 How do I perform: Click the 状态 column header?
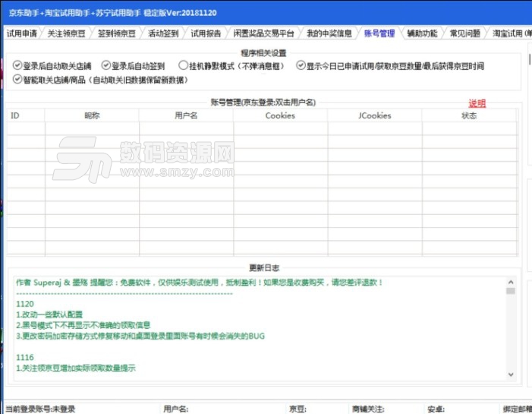469,115
